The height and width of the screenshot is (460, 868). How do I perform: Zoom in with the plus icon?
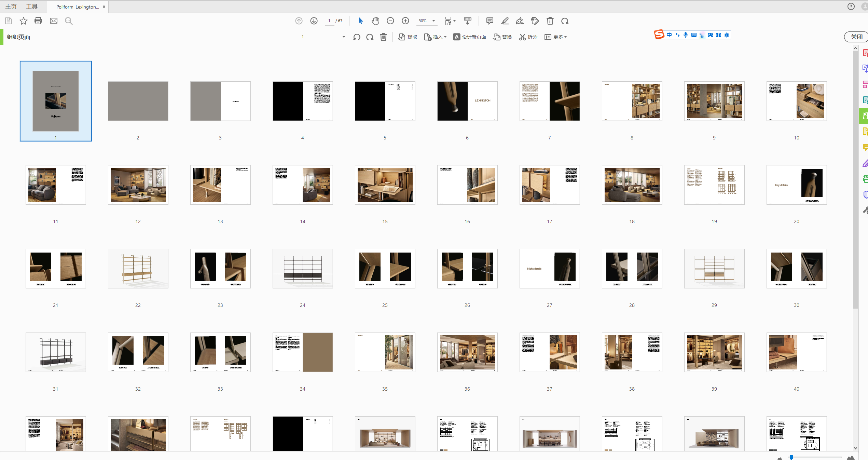click(x=405, y=21)
